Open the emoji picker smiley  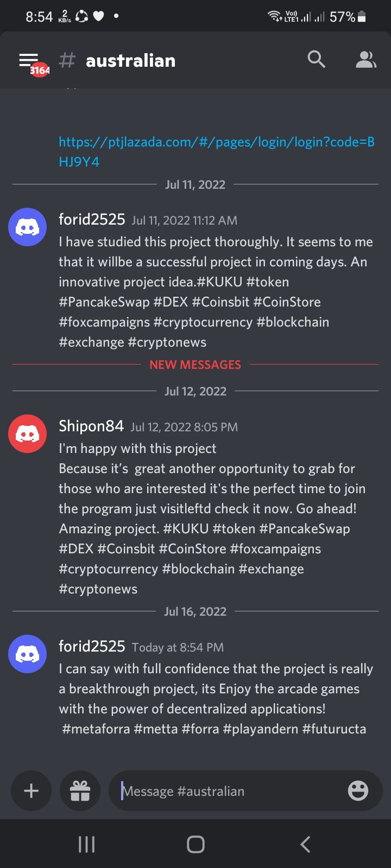(358, 791)
